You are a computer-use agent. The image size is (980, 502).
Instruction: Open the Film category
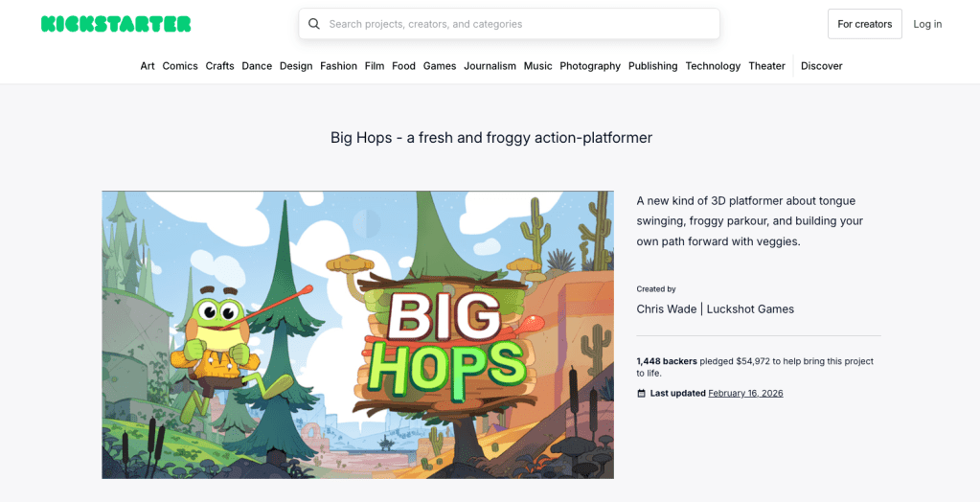tap(375, 66)
